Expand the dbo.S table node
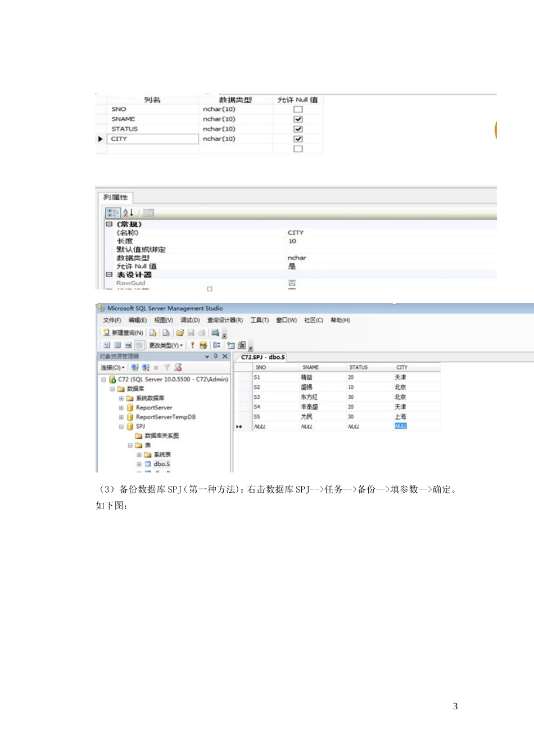The height and width of the screenshot is (756, 534). pos(139,464)
